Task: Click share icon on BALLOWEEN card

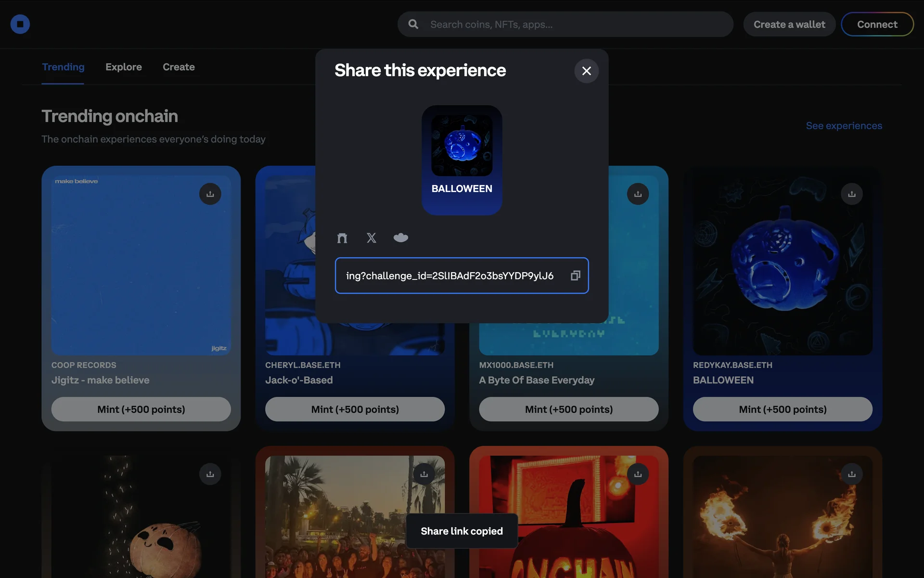Action: pyautogui.click(x=851, y=194)
